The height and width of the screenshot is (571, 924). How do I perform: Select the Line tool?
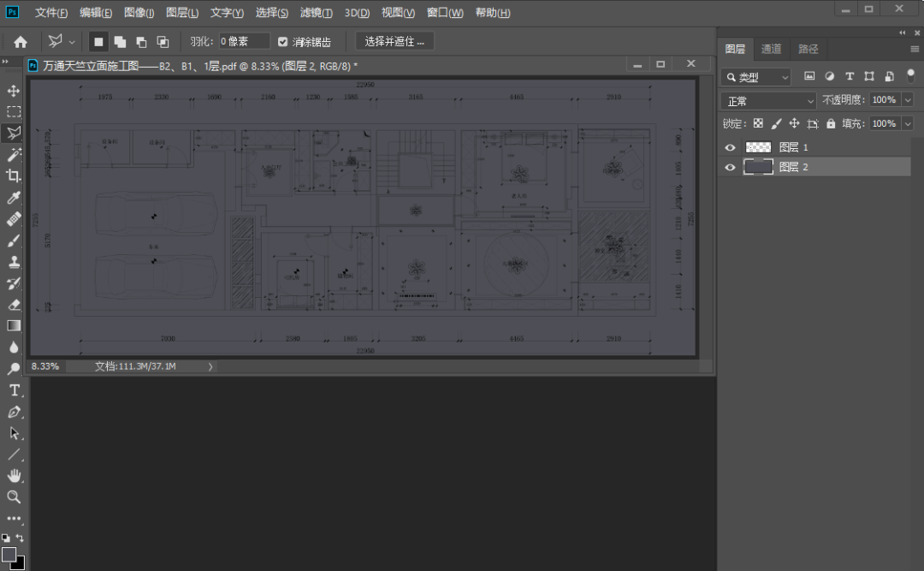14,455
